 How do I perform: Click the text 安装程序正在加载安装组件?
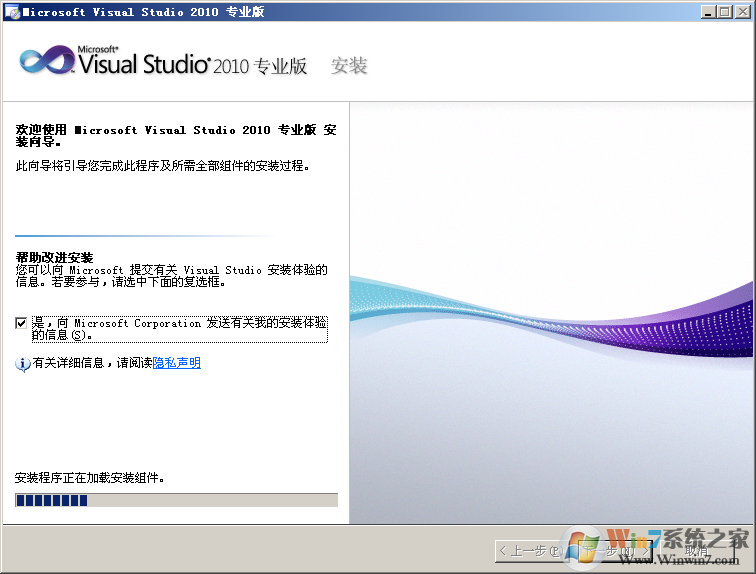click(x=90, y=478)
